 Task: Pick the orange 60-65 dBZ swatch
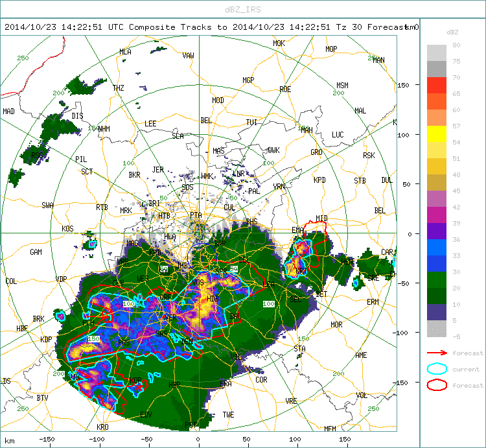point(437,101)
